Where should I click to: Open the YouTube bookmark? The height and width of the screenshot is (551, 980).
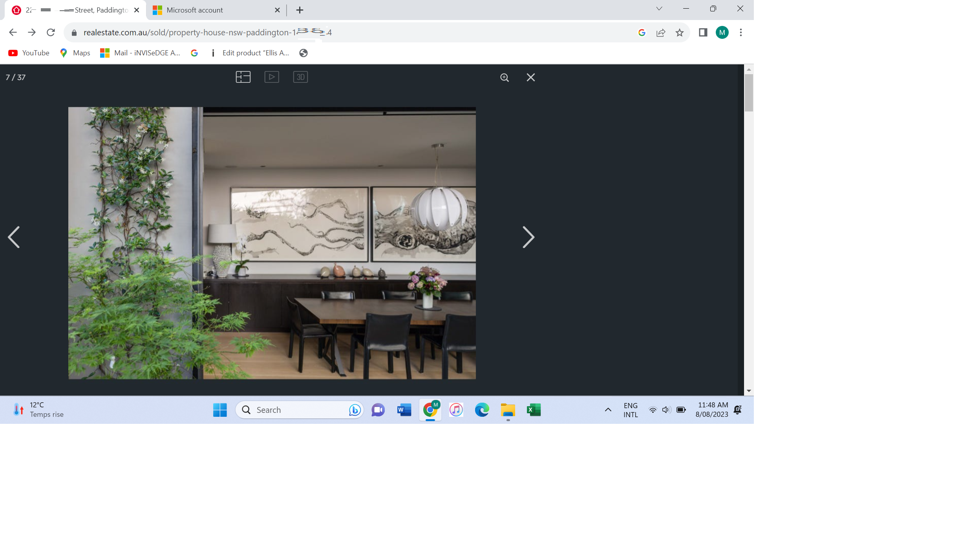tap(29, 53)
